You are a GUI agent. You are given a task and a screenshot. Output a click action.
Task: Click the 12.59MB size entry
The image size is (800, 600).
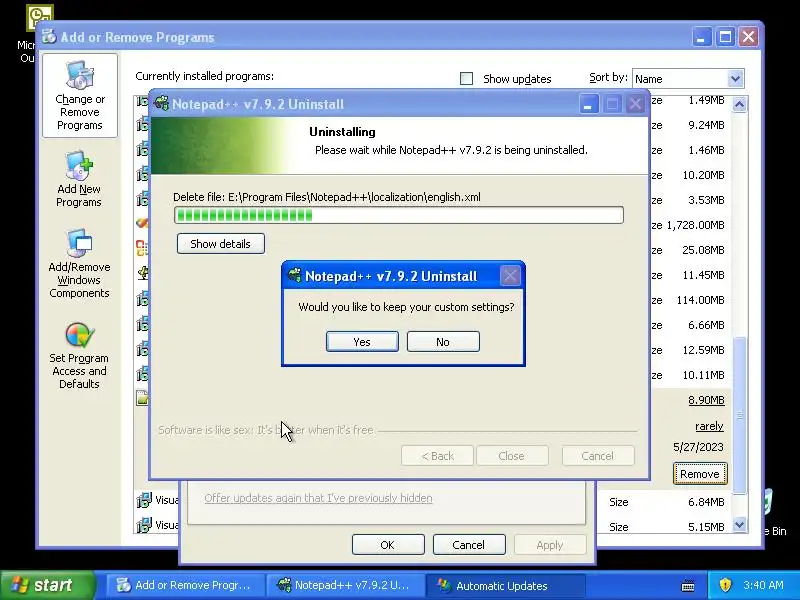[x=703, y=350]
